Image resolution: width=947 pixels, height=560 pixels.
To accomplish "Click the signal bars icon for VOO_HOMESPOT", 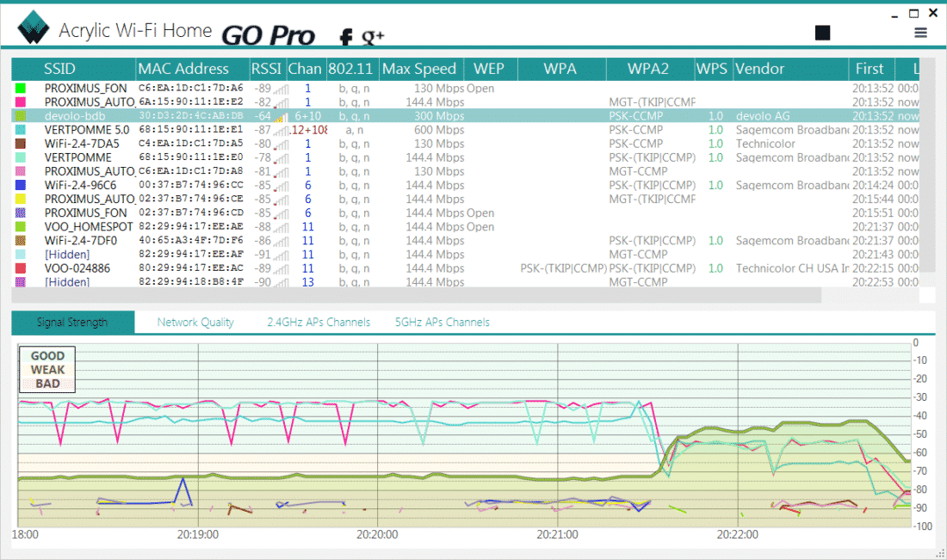I will tap(281, 227).
